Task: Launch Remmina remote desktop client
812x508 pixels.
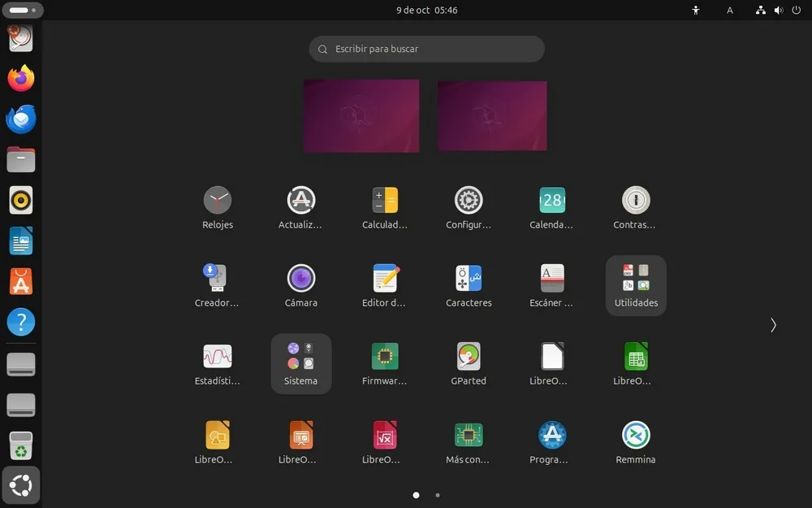Action: [636, 433]
